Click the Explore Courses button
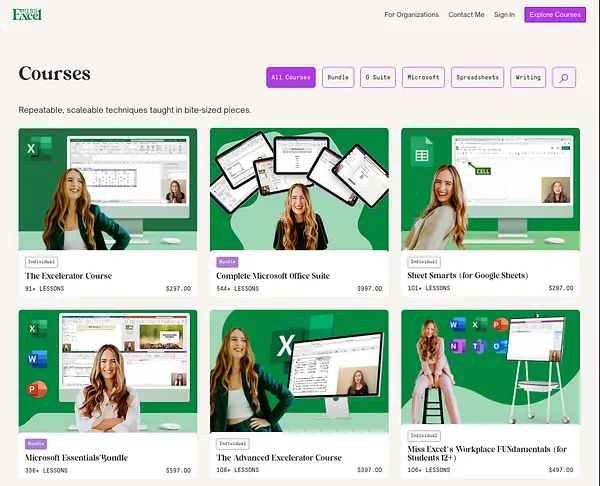This screenshot has height=486, width=600. click(555, 15)
